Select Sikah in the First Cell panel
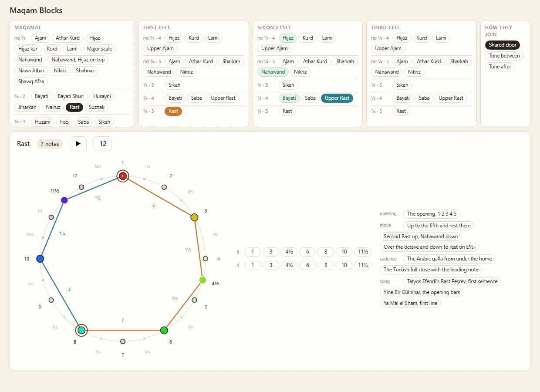The height and width of the screenshot is (392, 540). [x=174, y=85]
